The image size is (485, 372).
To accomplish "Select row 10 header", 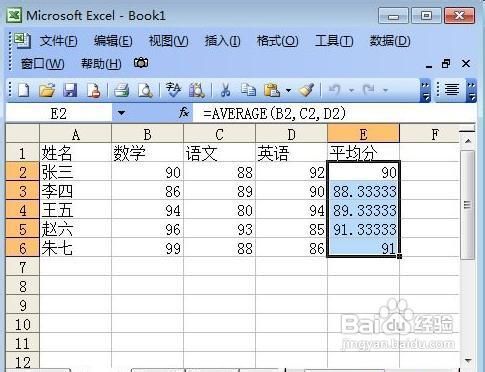I will [x=23, y=324].
